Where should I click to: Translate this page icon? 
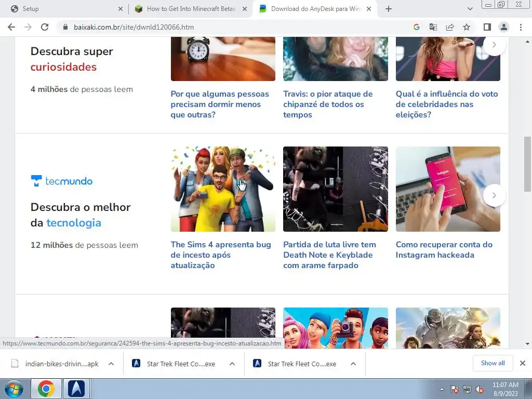[x=433, y=27]
